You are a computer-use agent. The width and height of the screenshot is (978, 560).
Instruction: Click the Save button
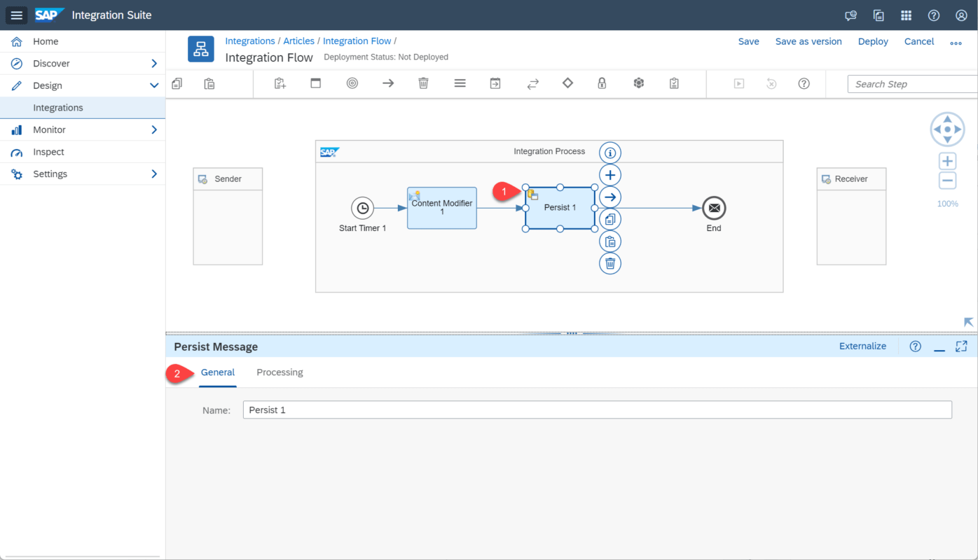pyautogui.click(x=749, y=41)
